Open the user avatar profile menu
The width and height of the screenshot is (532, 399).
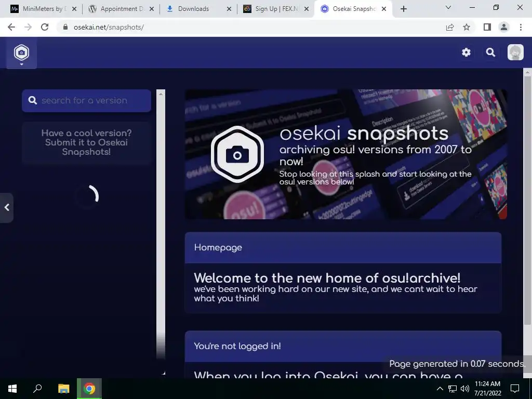515,52
